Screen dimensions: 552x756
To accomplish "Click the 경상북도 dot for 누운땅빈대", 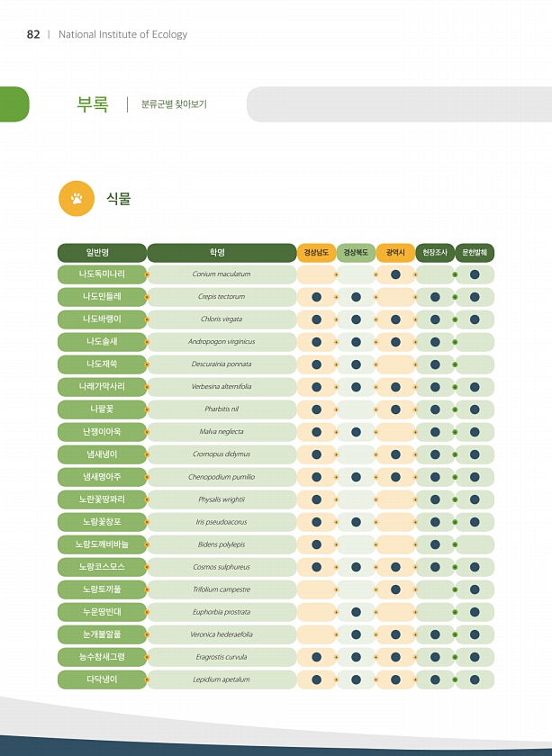I will point(356,612).
